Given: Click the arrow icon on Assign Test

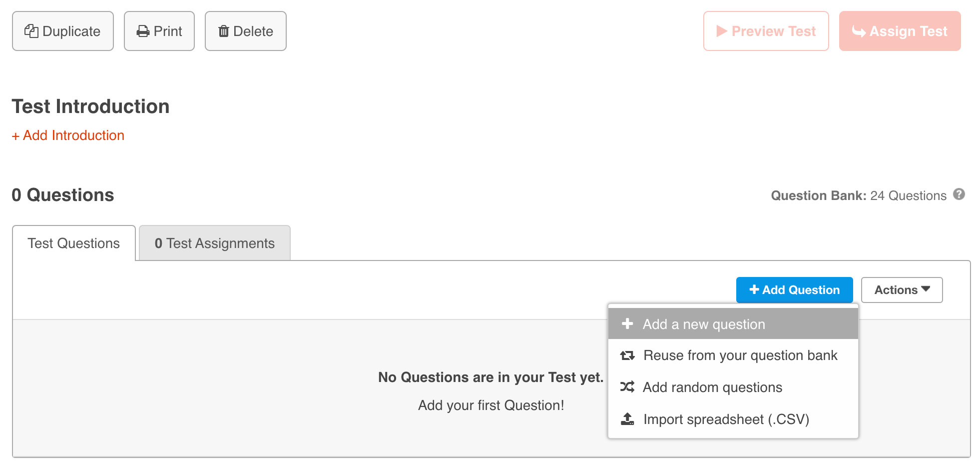Looking at the screenshot, I should point(859,31).
